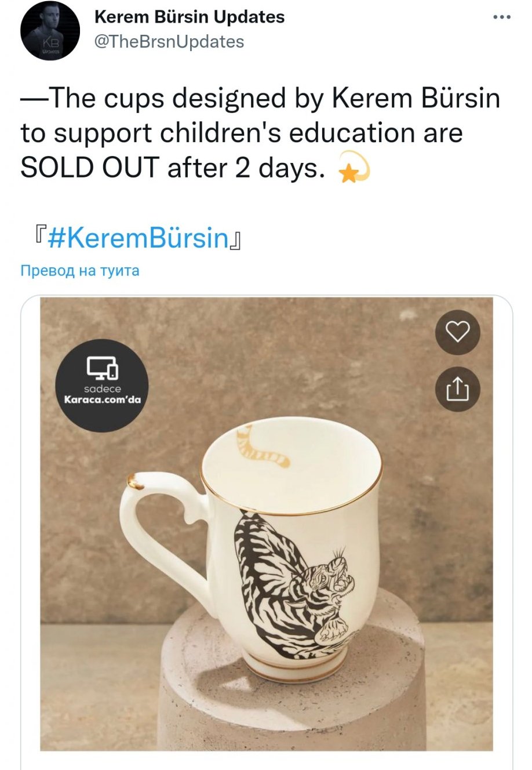Click the Превод на туита translate link
Screen dimensions: 532x770
(x=80, y=271)
